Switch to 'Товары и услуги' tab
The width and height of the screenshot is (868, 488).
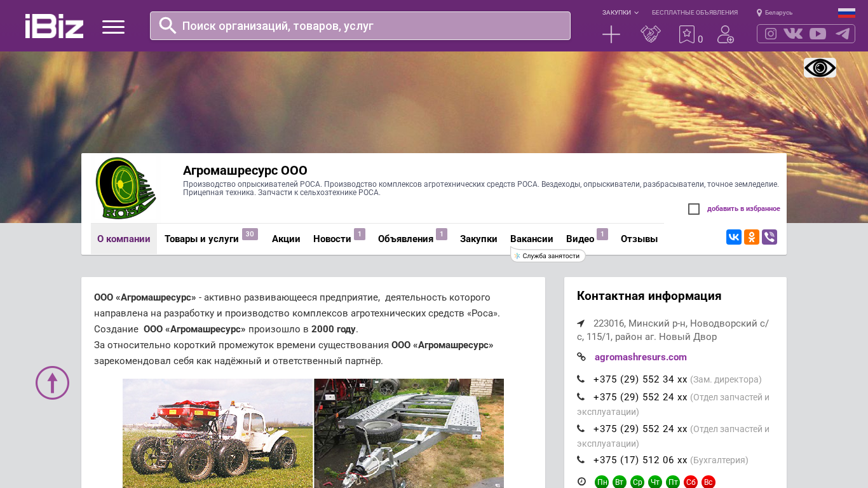click(x=201, y=239)
